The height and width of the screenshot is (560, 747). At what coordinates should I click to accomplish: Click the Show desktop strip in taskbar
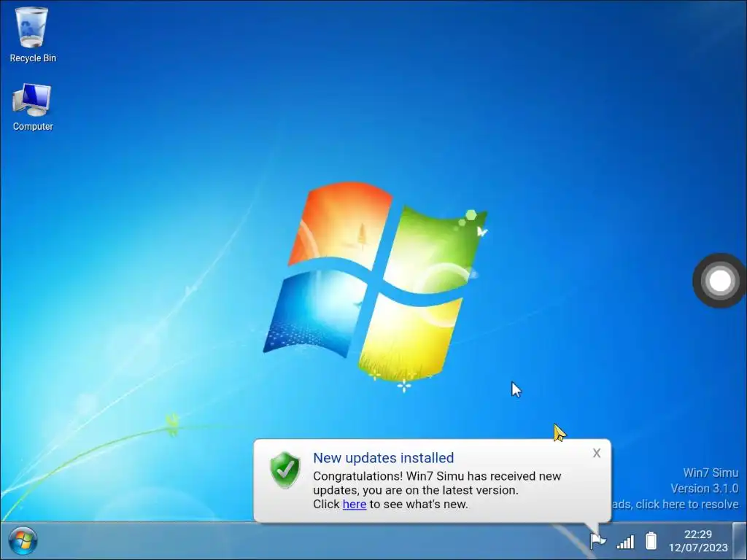[740, 541]
